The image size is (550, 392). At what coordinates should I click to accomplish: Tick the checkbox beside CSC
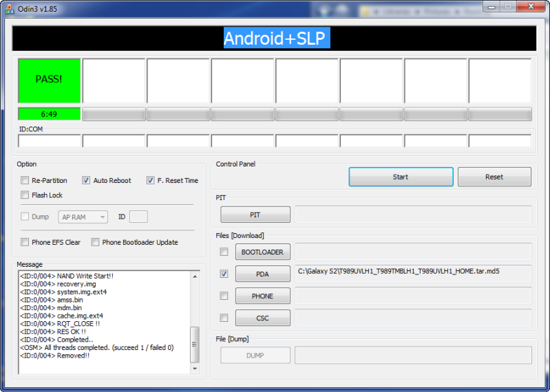coord(224,318)
